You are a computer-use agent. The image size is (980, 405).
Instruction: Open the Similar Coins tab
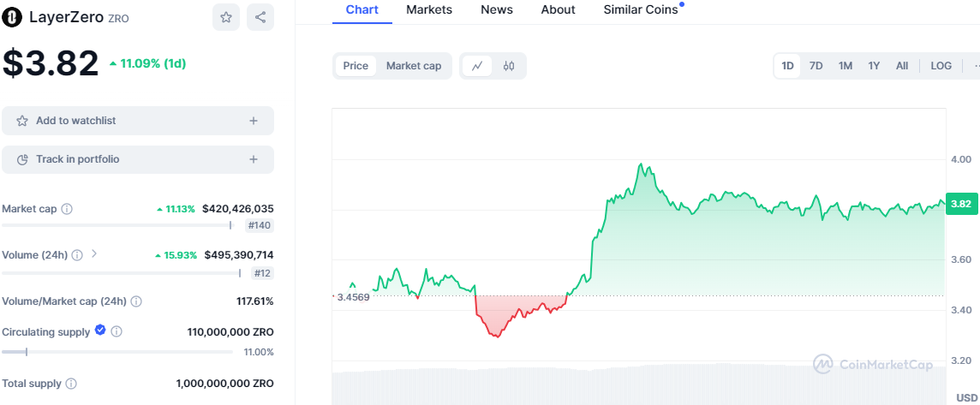pos(640,9)
